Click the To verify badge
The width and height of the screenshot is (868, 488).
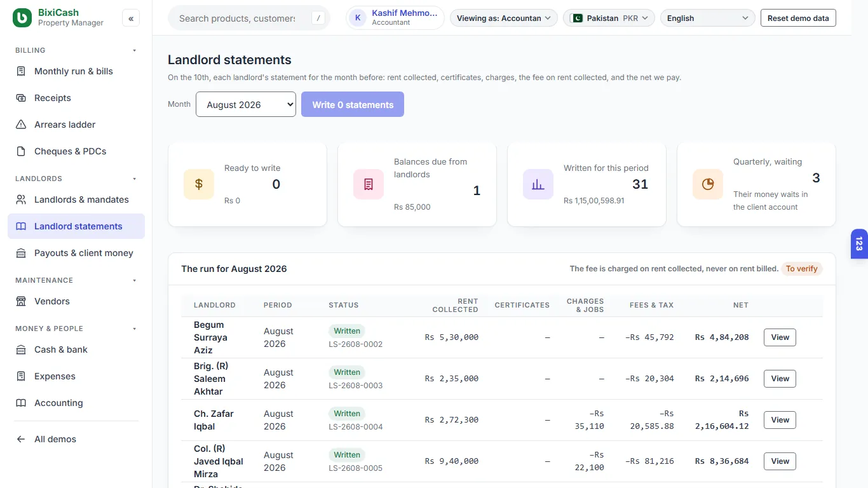(x=802, y=269)
